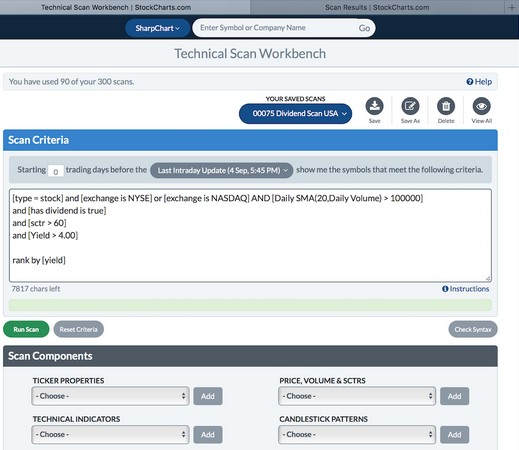Screen dimensions: 519x450
Task: Switch to Scan Results browser tab
Action: (377, 7)
